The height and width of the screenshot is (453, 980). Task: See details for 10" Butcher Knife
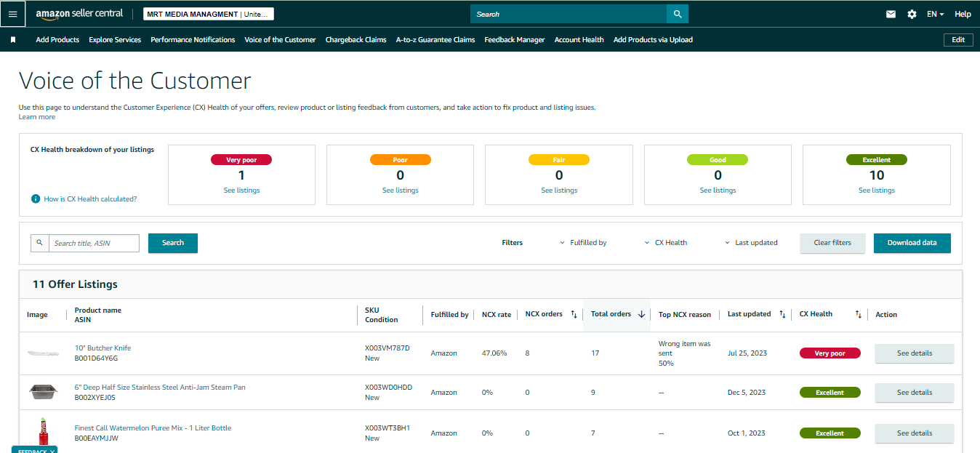(x=914, y=353)
